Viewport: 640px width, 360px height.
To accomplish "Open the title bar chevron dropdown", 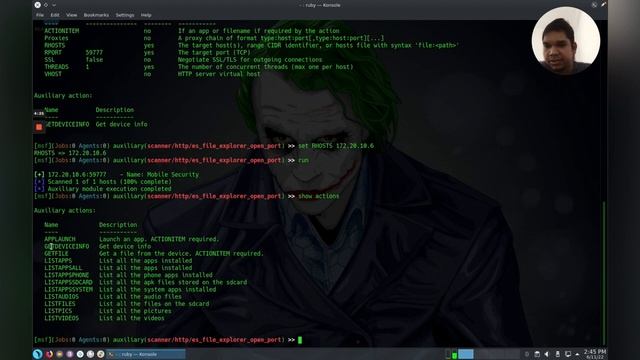I will 54,5.
